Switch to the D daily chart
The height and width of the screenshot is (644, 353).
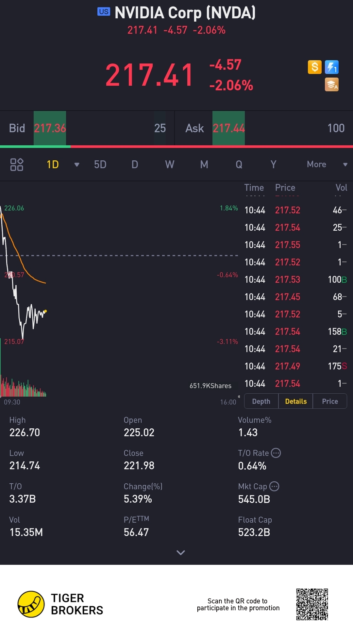135,164
